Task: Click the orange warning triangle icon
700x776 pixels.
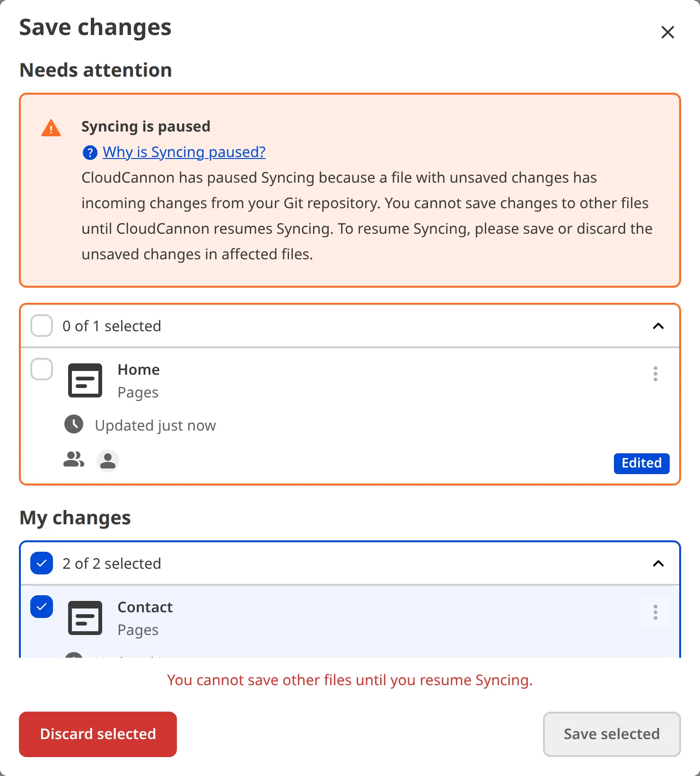Action: click(51, 128)
